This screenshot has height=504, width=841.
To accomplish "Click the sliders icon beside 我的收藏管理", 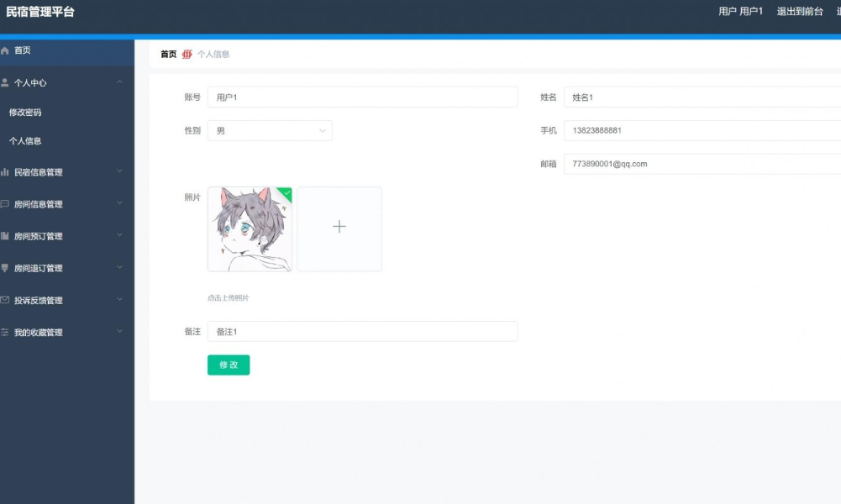I will pos(5,332).
